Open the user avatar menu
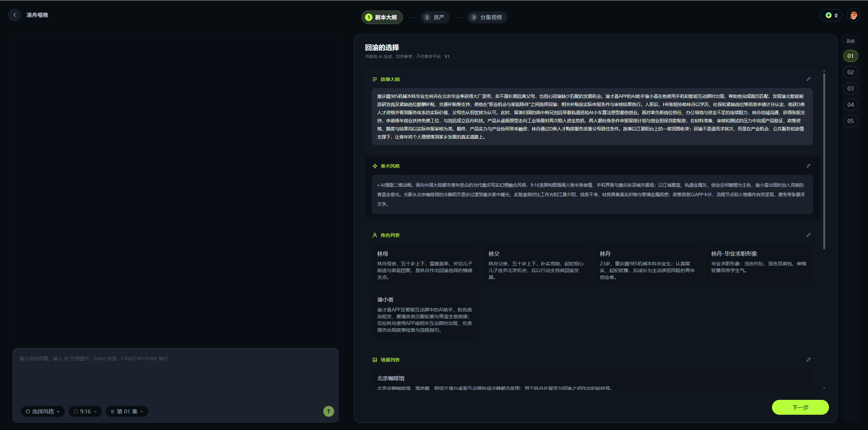 853,15
